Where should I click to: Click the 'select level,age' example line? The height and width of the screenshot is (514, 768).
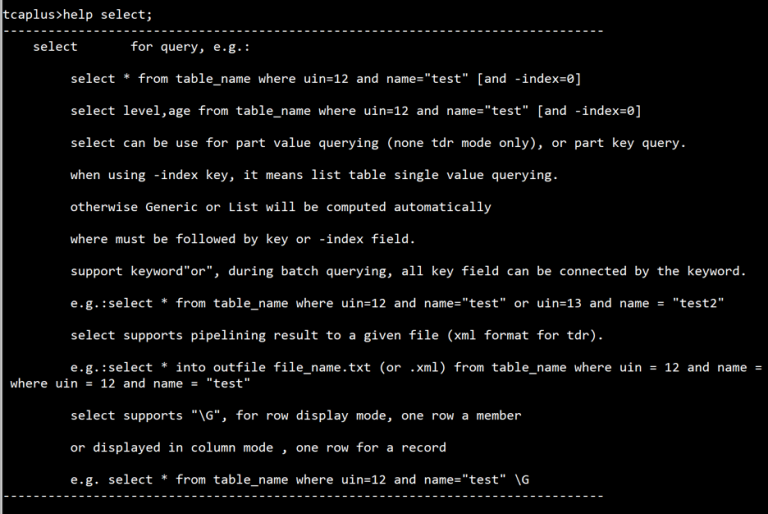point(356,111)
